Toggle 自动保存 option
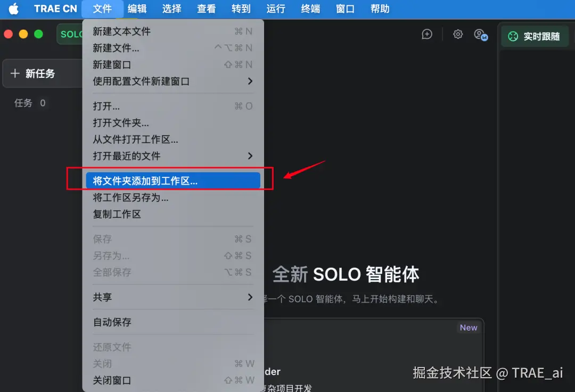 (173, 322)
